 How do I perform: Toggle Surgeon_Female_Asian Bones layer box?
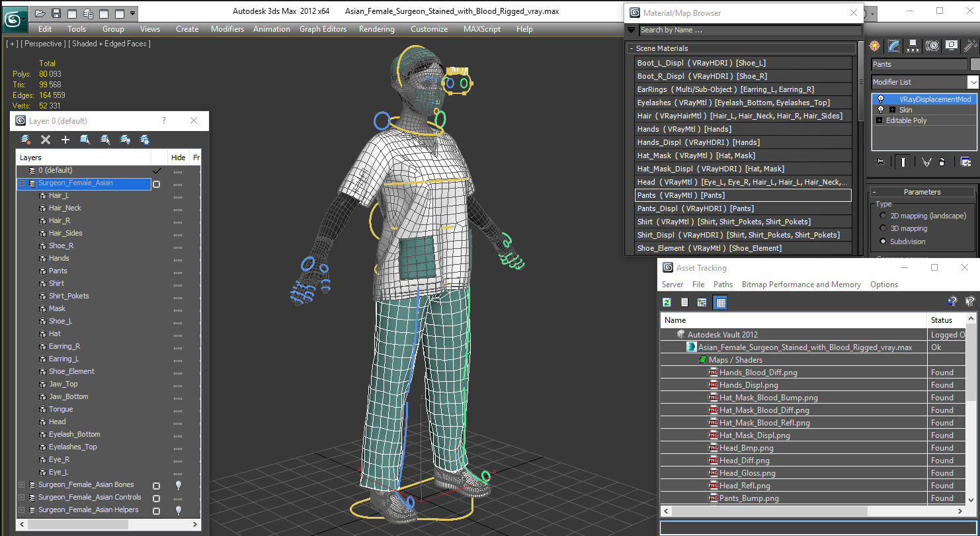pos(157,485)
